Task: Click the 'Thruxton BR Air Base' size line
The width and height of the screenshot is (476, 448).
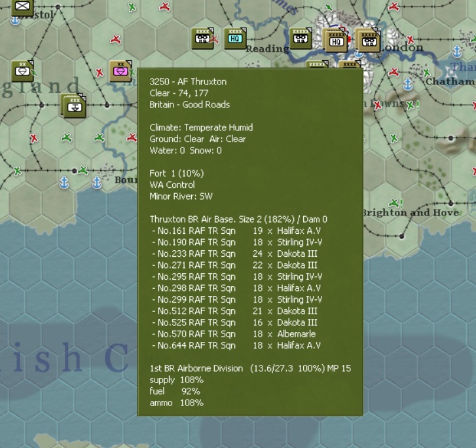Action: [238, 219]
